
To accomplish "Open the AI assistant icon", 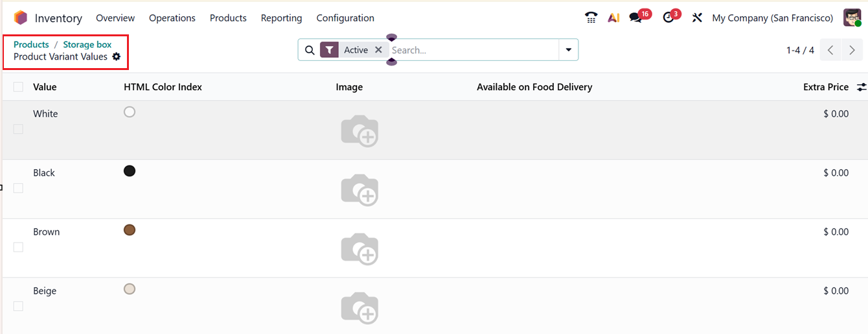I will pyautogui.click(x=613, y=18).
